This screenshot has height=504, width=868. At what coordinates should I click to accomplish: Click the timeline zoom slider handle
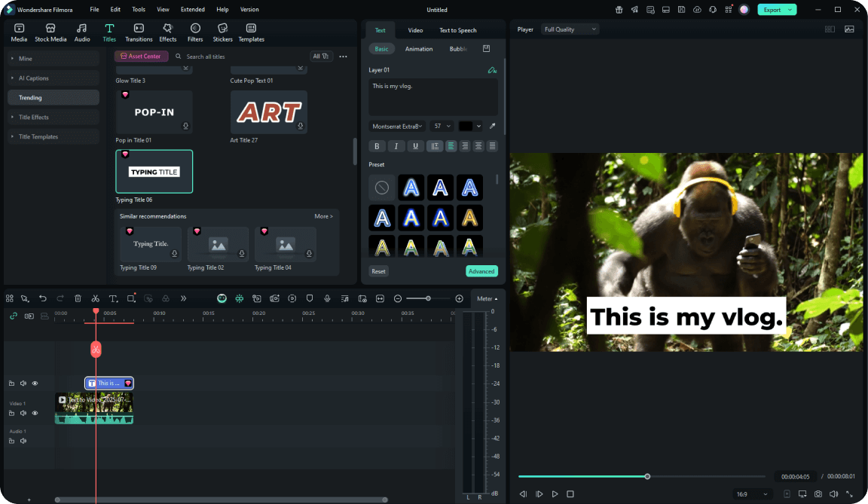(428, 299)
